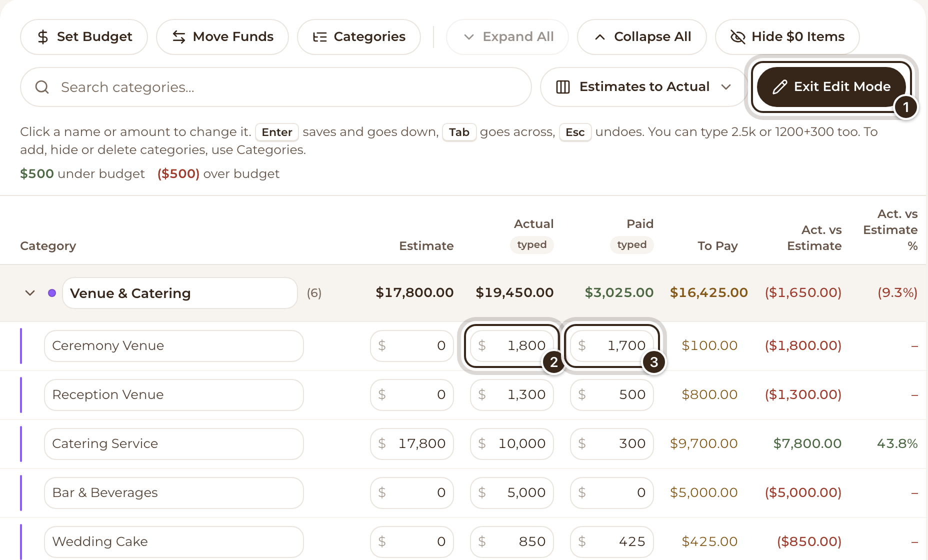Image resolution: width=928 pixels, height=560 pixels.
Task: Open the Estimates to Actual dropdown
Action: [x=643, y=87]
